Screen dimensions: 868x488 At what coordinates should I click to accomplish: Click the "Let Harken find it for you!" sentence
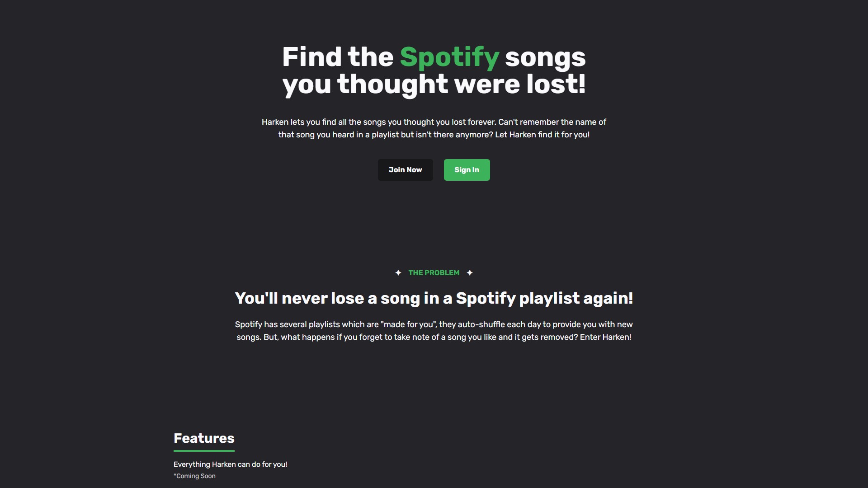click(x=542, y=135)
